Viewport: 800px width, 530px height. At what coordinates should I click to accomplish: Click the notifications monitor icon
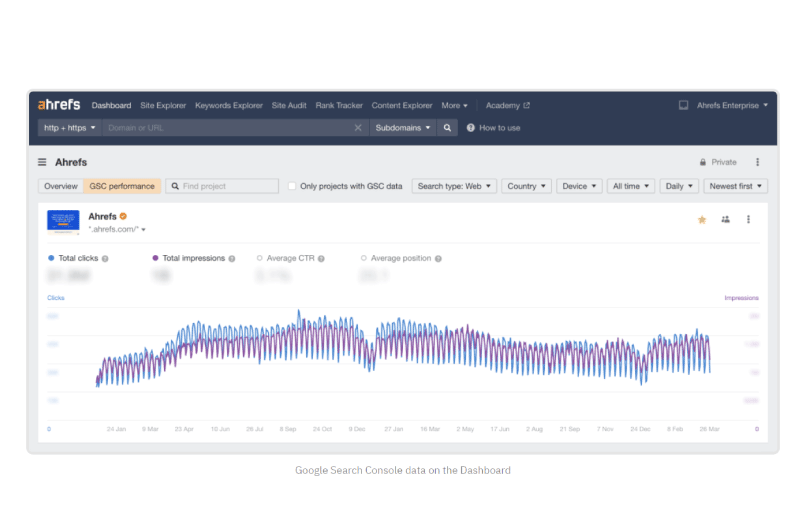click(x=683, y=105)
